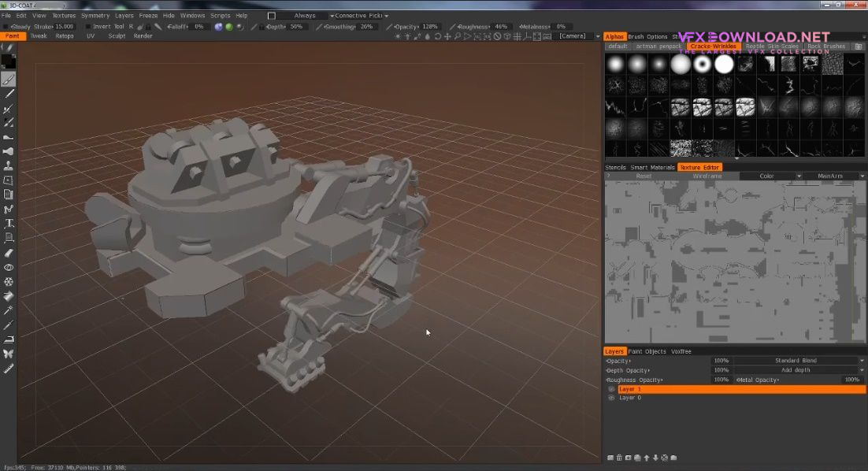Open the Connective Picking dropdown
This screenshot has width=868, height=471.
pos(359,16)
